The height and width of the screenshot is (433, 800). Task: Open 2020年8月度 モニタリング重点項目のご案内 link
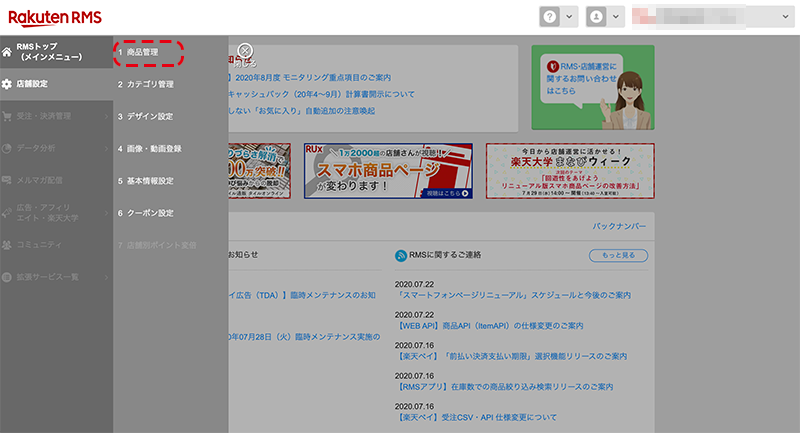point(310,78)
